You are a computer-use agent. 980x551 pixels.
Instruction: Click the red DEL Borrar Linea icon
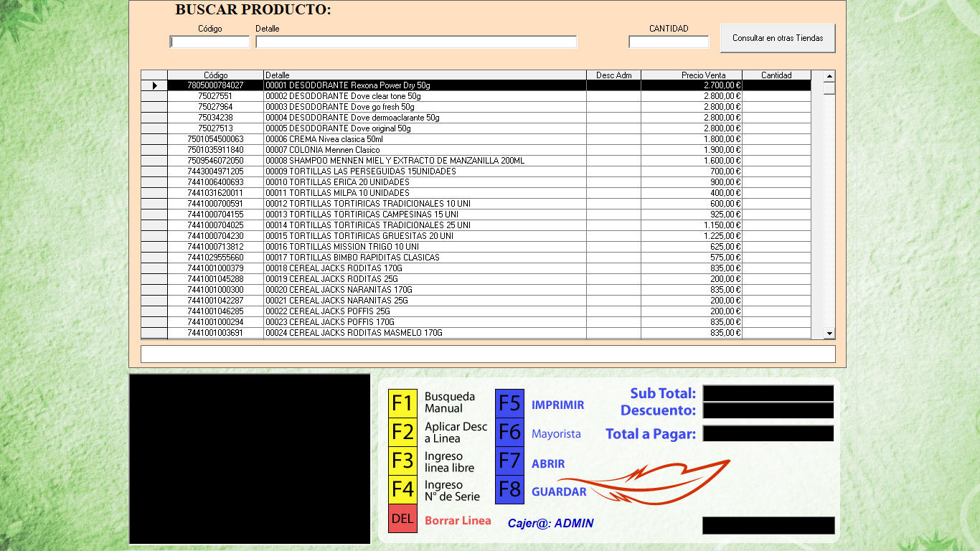[402, 519]
